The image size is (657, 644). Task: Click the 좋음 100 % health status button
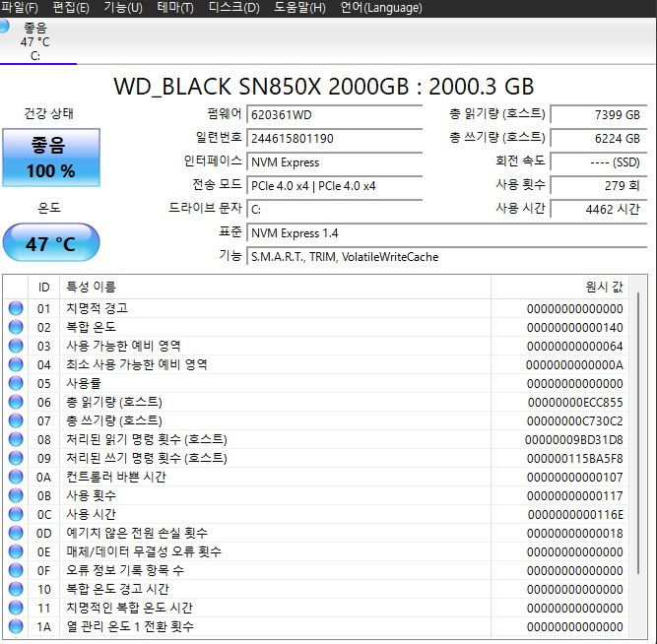point(51,158)
